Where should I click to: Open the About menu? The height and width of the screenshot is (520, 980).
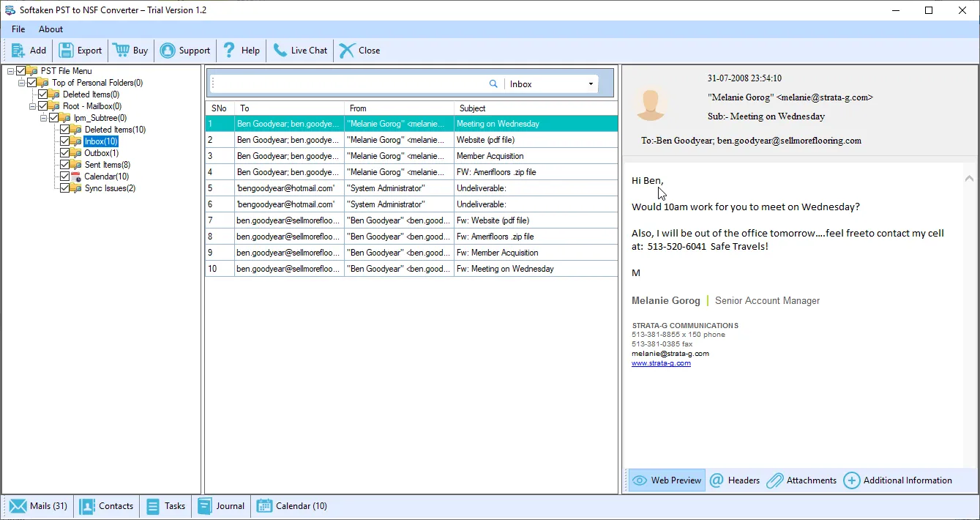pyautogui.click(x=51, y=29)
